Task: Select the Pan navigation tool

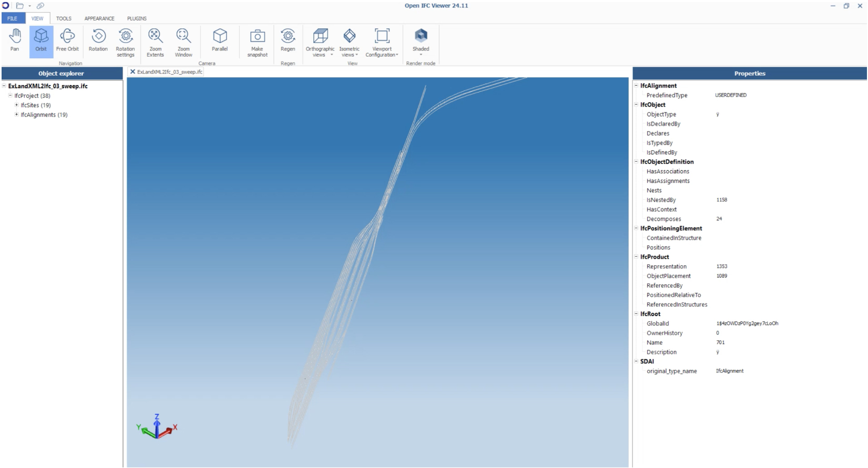Action: 15,40
